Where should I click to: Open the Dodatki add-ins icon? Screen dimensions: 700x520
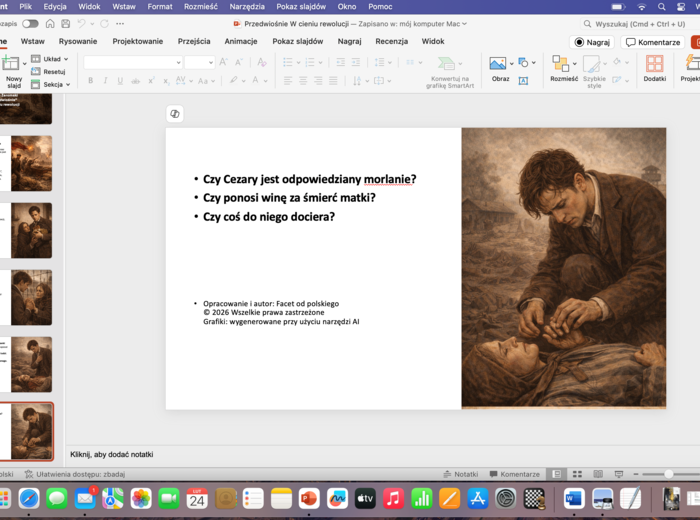coord(654,66)
